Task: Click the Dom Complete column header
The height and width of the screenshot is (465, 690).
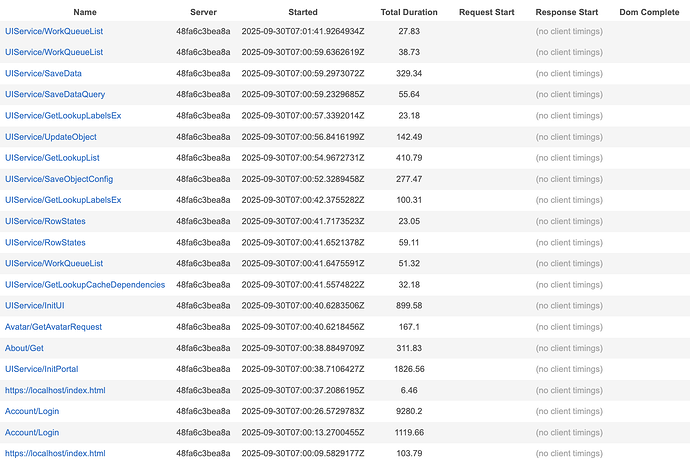Action: tap(635, 12)
